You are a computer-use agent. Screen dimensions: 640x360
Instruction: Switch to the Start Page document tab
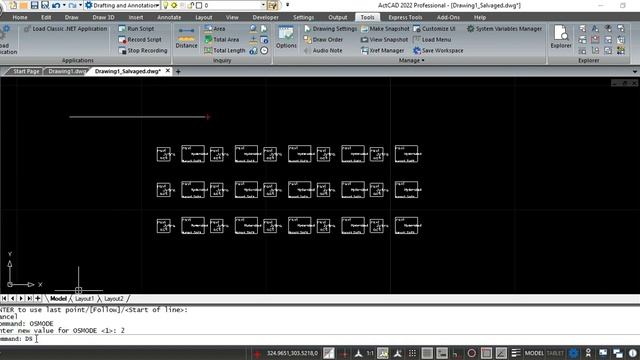click(x=26, y=71)
